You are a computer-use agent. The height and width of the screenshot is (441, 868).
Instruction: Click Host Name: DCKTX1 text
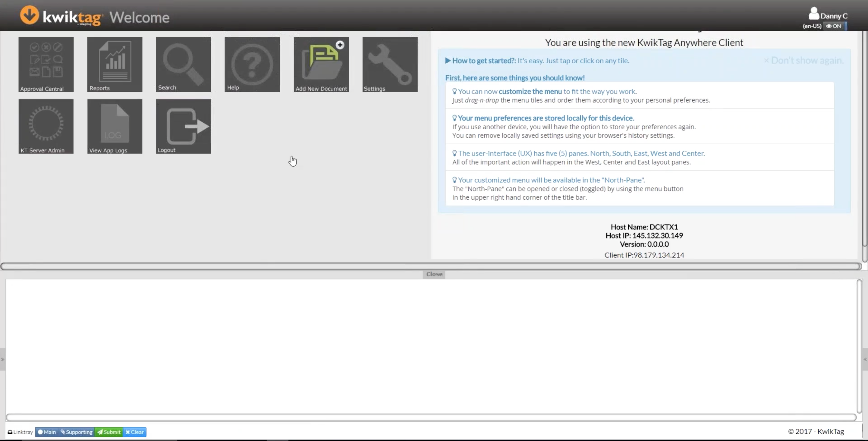coord(644,227)
